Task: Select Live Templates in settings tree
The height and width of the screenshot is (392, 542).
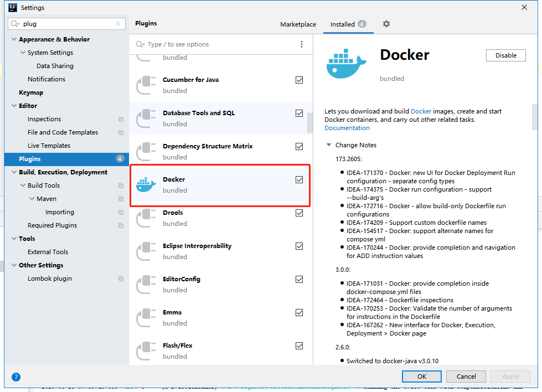Action: click(49, 146)
